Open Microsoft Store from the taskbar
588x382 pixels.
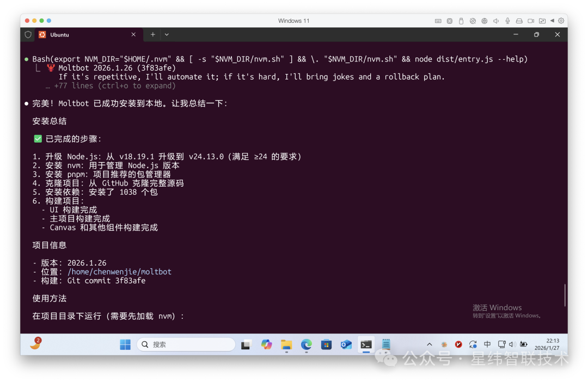coord(326,344)
